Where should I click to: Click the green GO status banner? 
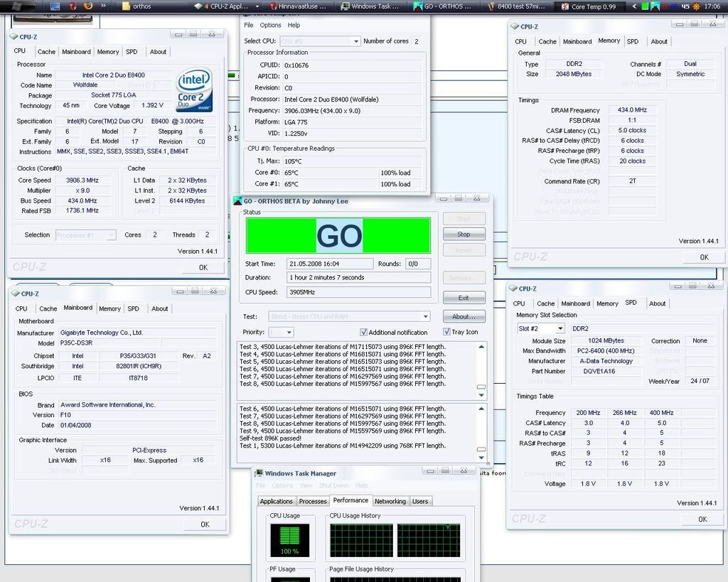[x=338, y=235]
